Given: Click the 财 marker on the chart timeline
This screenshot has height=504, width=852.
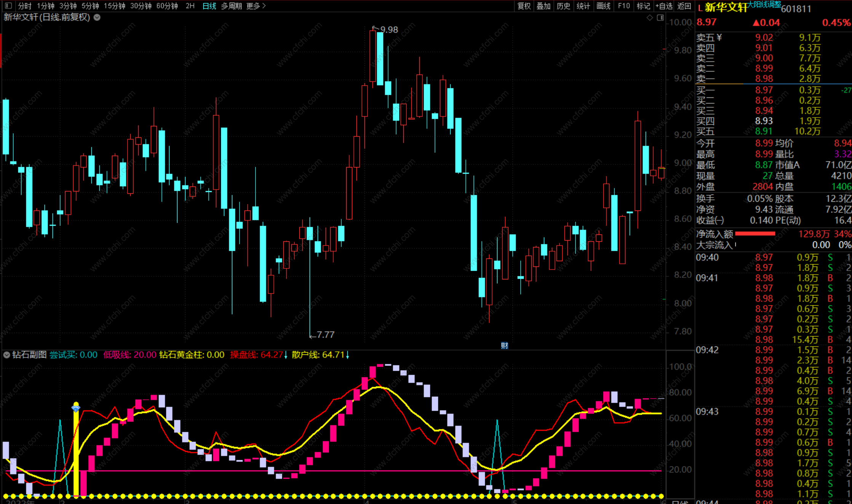Looking at the screenshot, I should tap(504, 345).
